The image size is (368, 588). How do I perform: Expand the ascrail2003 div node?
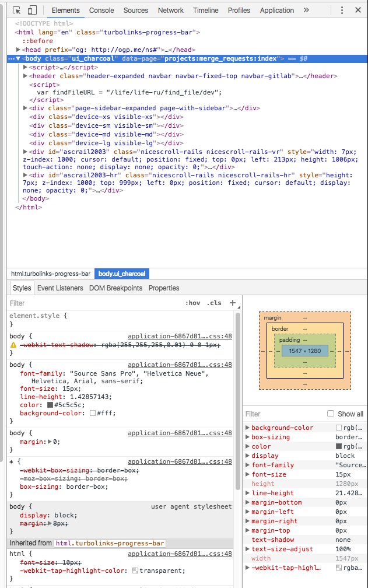click(x=25, y=152)
